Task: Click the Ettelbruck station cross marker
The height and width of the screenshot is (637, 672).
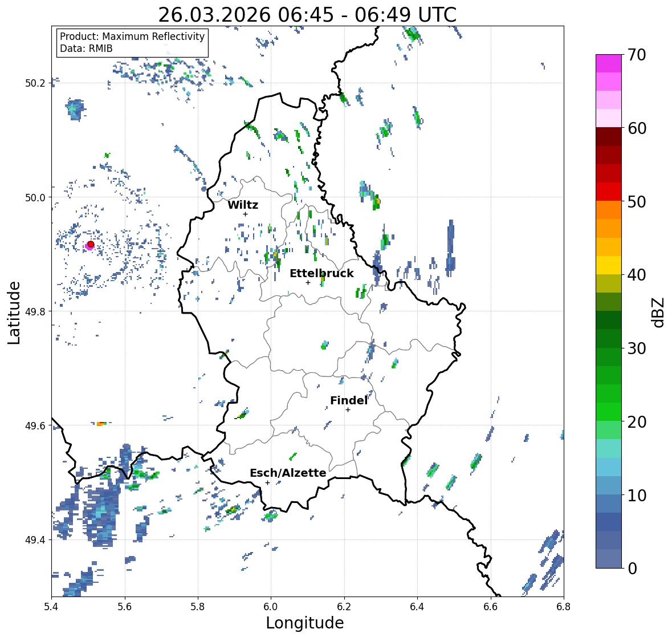Action: (308, 282)
